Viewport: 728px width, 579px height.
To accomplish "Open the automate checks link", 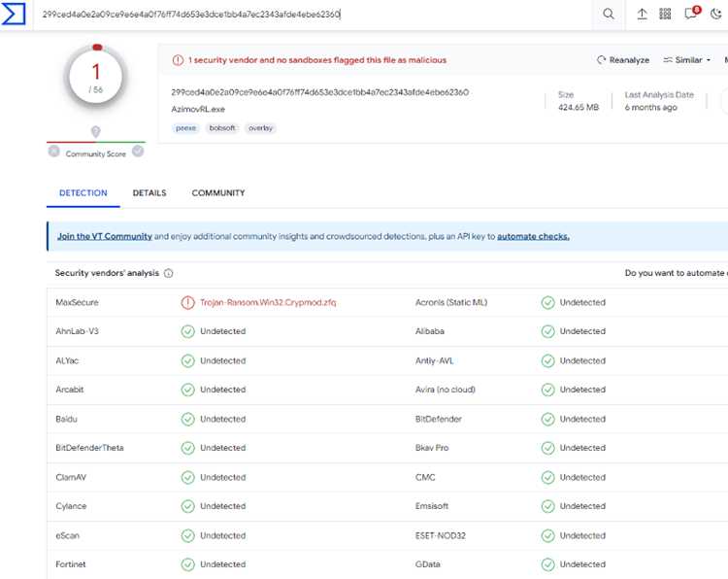I will point(533,236).
